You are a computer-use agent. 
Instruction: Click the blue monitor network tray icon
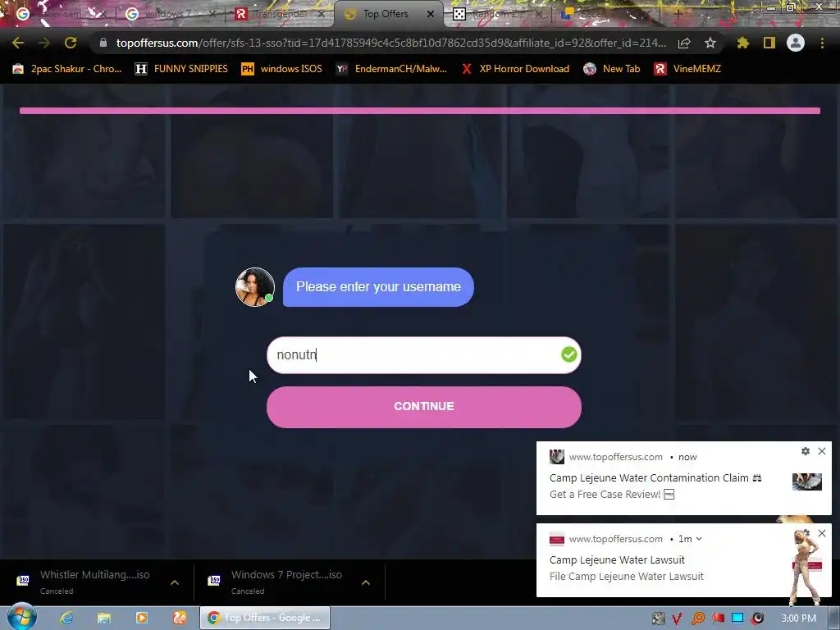click(737, 619)
